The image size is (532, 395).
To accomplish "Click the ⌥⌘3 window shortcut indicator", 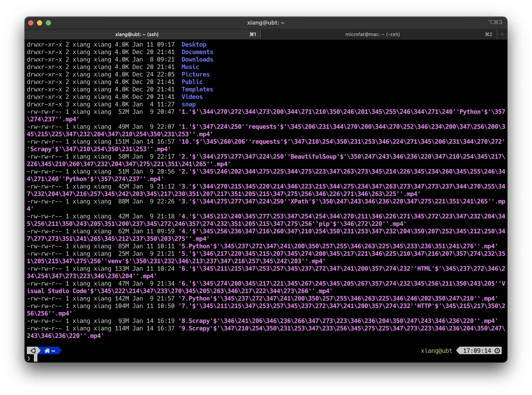I will (x=495, y=22).
